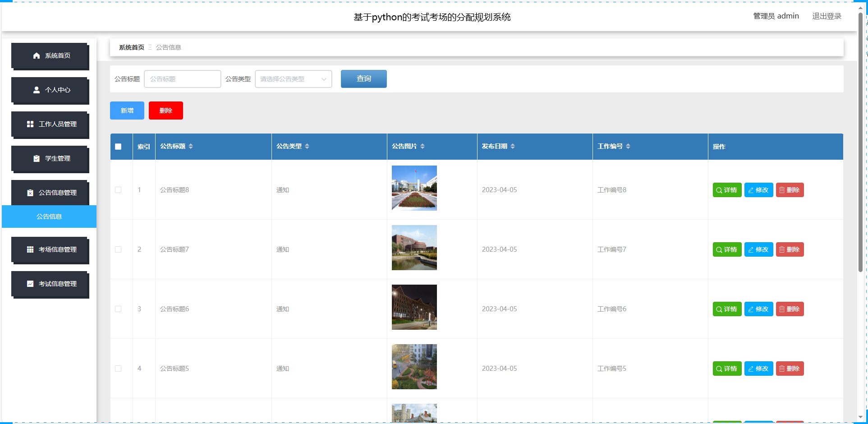Toggle the select-all checkbox in table header

[118, 147]
